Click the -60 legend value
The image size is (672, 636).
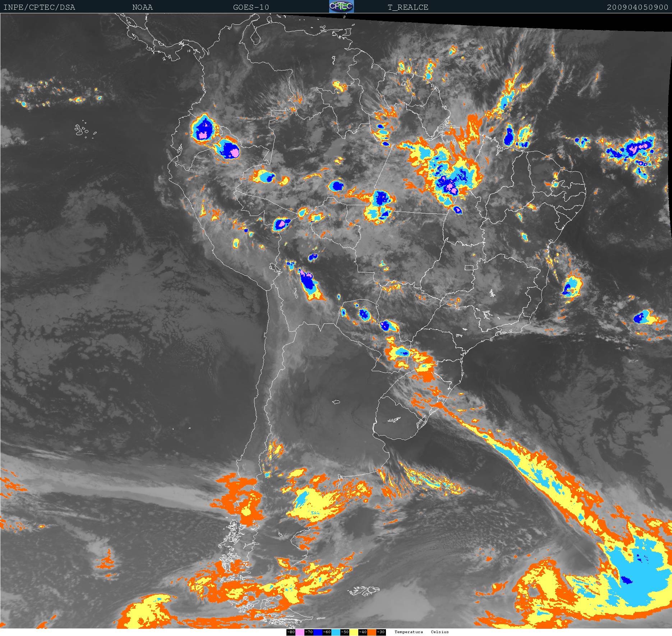[x=327, y=632]
